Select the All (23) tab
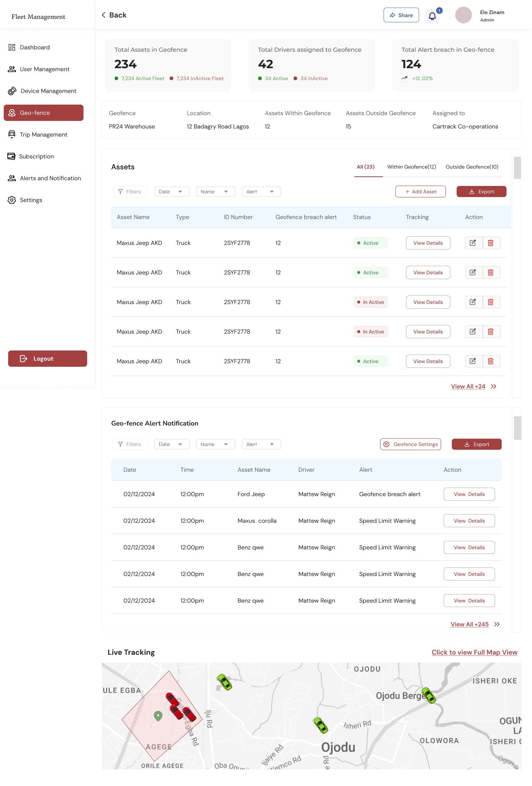Viewport: 532px width, 786px height. tap(365, 167)
